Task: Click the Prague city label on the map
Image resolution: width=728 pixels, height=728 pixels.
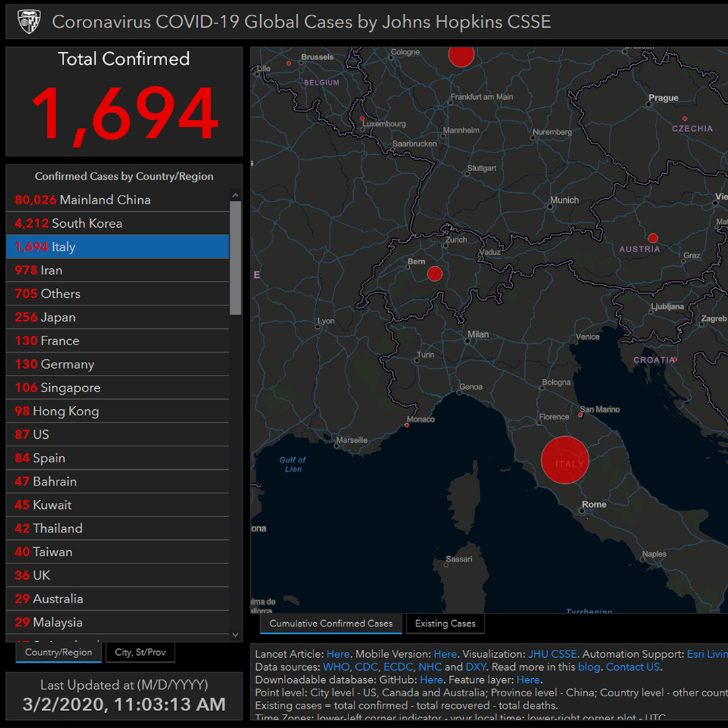Action: [663, 98]
